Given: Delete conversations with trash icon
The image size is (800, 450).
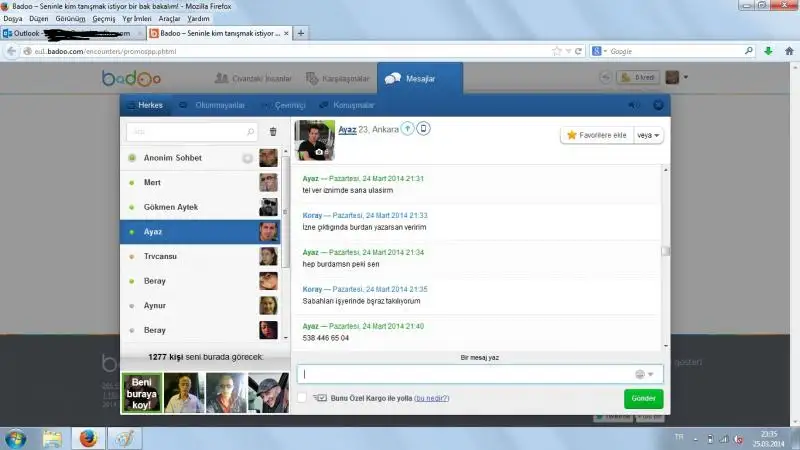Looking at the screenshot, I should point(273,132).
